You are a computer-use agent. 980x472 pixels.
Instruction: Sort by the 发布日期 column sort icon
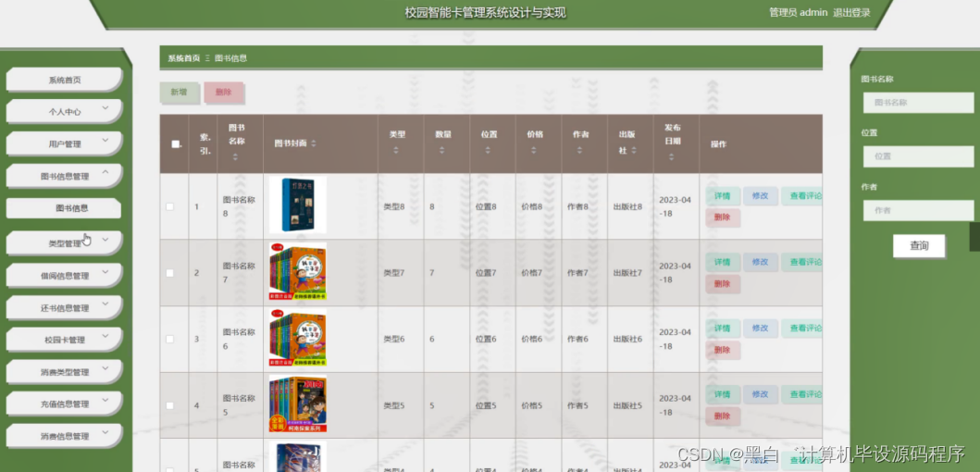click(671, 157)
